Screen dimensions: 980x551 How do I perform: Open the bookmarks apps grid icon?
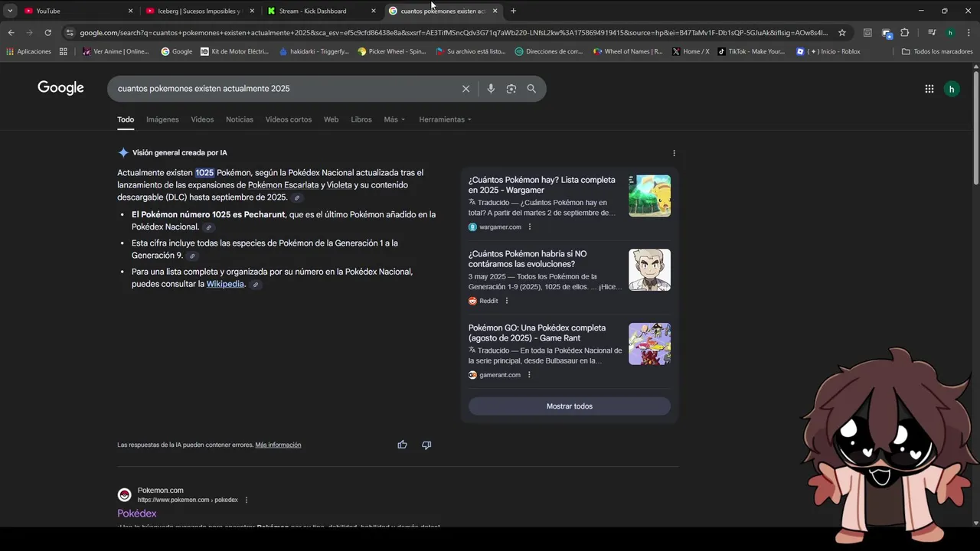[63, 51]
